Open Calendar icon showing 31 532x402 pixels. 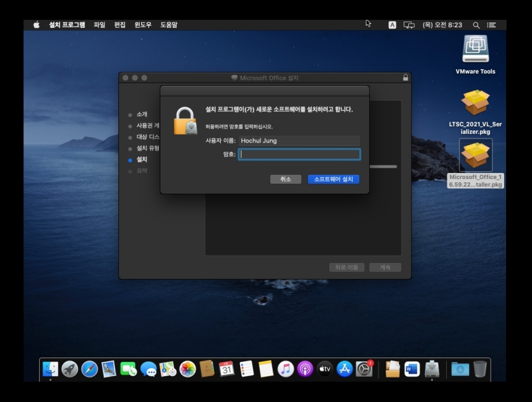click(227, 369)
